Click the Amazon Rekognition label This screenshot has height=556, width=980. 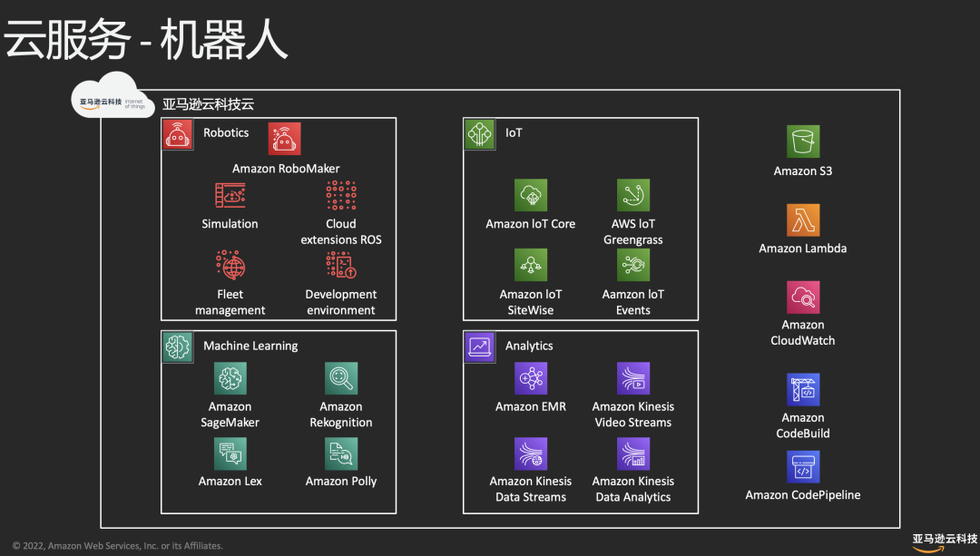click(341, 415)
